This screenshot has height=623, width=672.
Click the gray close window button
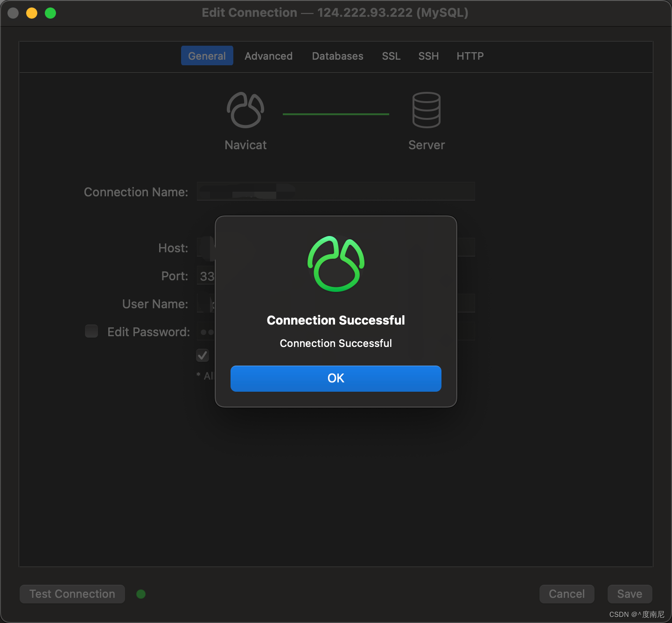(13, 13)
